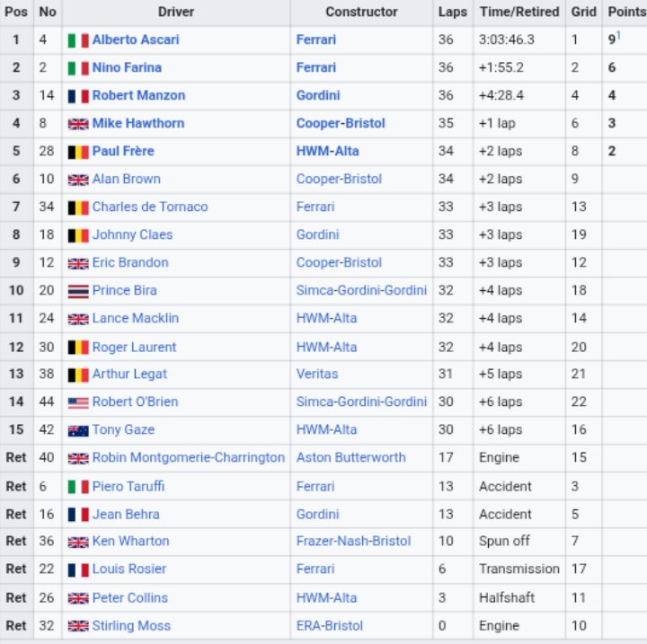
Task: Open the Johnny Claes link
Action: 132,234
